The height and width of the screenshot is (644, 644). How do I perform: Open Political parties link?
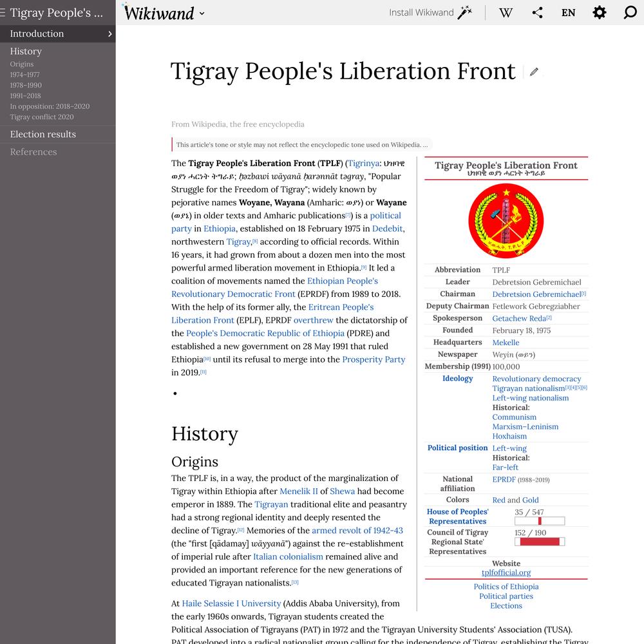click(506, 596)
